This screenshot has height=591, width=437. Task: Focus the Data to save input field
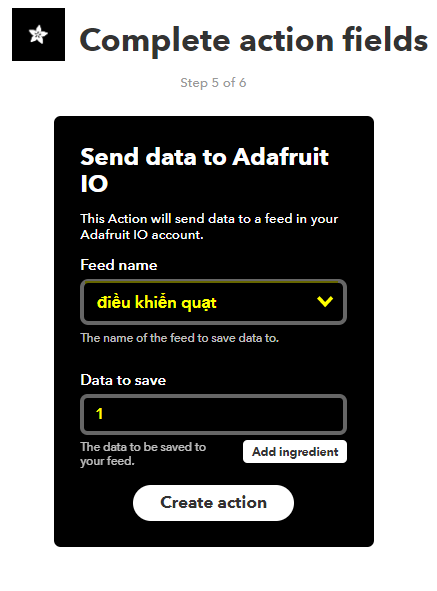click(x=213, y=414)
